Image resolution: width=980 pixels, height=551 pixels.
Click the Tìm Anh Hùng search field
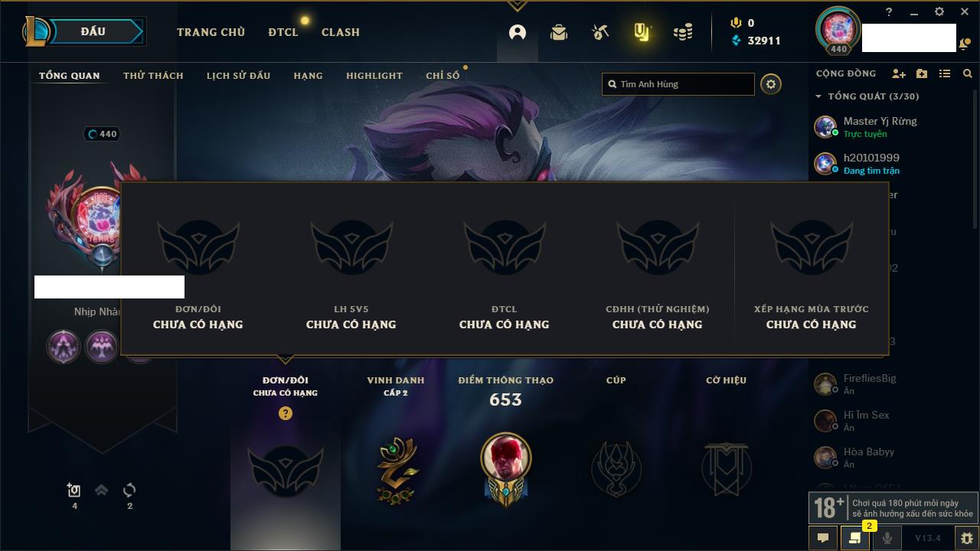tap(678, 84)
